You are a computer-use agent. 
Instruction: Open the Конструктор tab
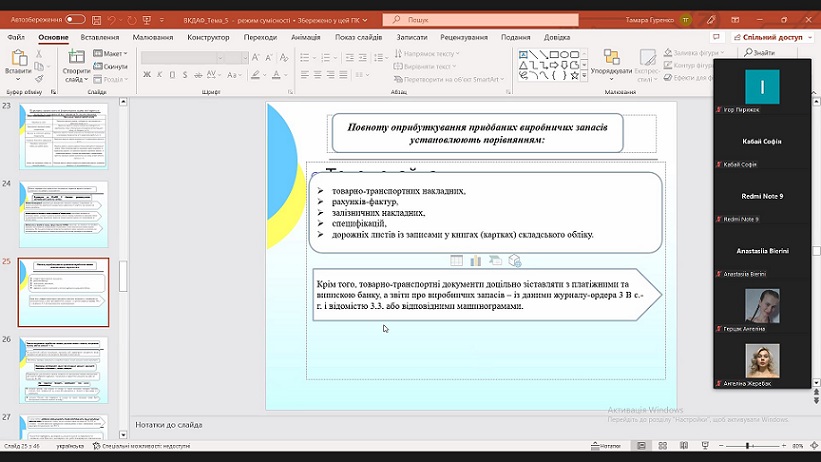[x=208, y=37]
